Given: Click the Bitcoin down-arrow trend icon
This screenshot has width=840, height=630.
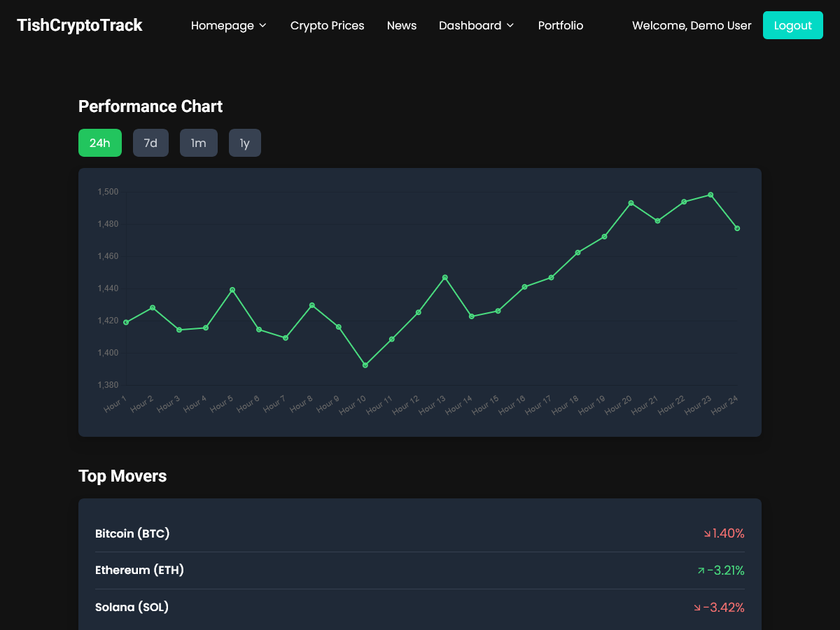Looking at the screenshot, I should [x=707, y=534].
